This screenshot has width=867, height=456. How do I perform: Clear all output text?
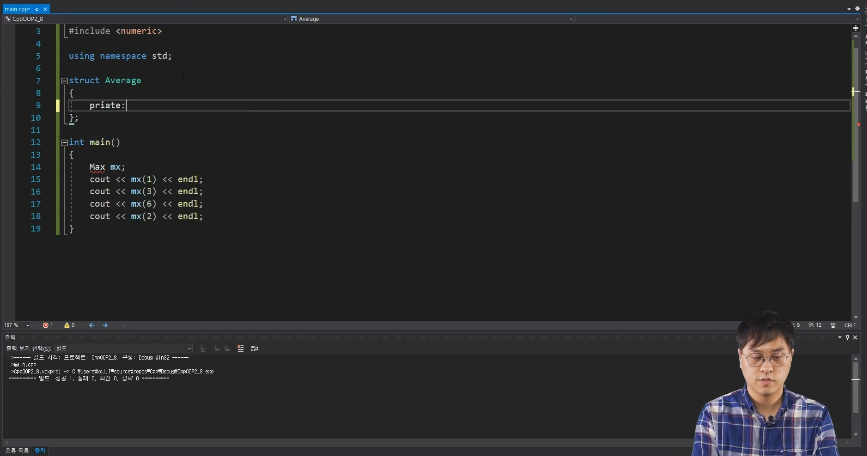(241, 348)
